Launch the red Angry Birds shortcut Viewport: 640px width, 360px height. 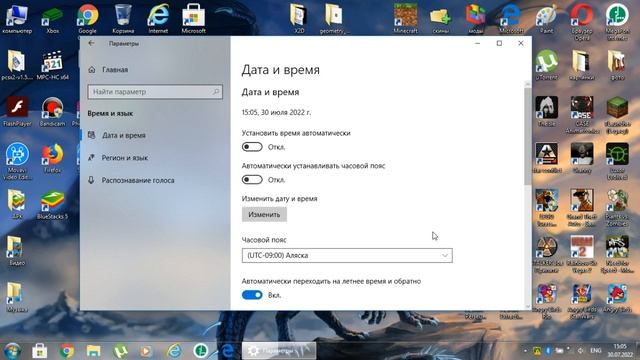point(617,298)
